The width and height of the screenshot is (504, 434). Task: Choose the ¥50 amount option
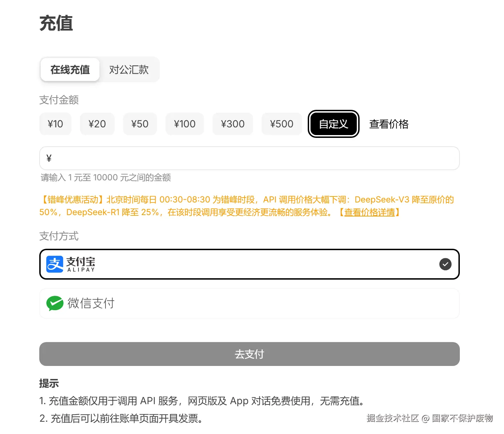point(140,124)
